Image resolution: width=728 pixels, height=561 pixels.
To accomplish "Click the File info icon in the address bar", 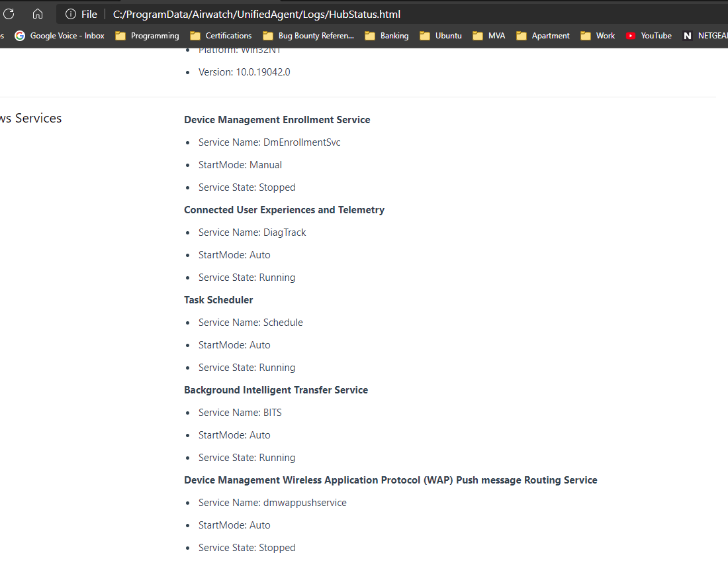I will (71, 15).
